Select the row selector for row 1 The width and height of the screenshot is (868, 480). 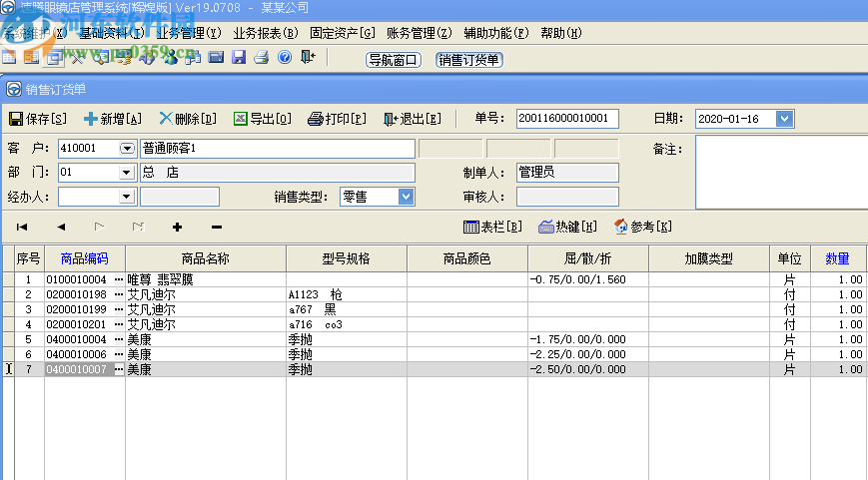[x=8, y=279]
